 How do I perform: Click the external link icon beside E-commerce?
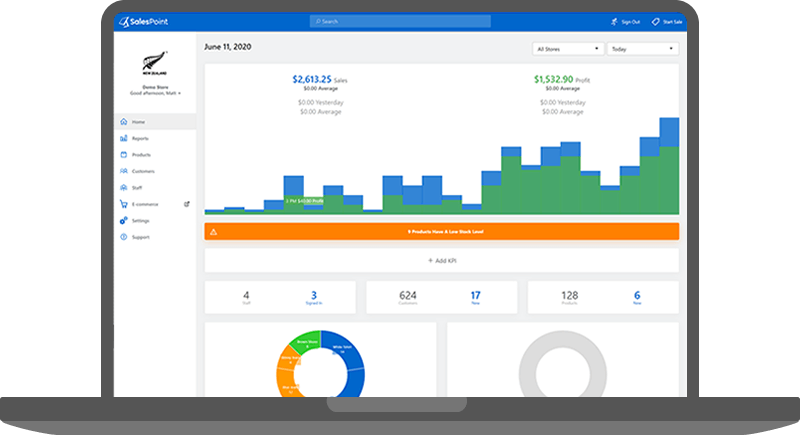click(x=187, y=204)
